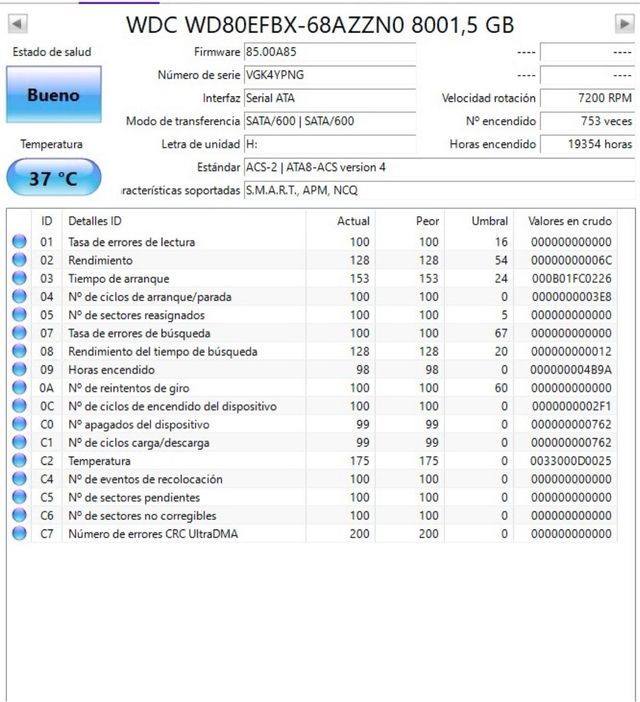Click the Velocidad rotación label
Viewport: 640px width, 702px height.
(489, 98)
